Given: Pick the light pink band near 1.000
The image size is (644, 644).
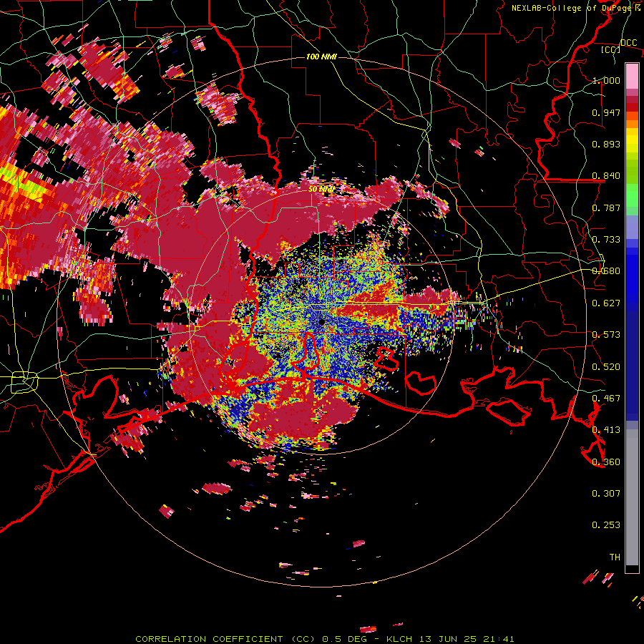Looking at the screenshot, I should point(632,76).
